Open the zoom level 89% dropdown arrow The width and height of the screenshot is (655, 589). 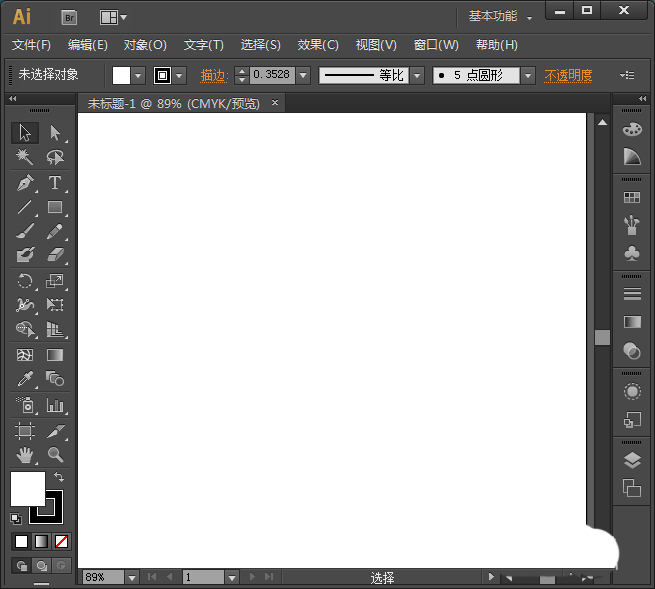tap(132, 578)
